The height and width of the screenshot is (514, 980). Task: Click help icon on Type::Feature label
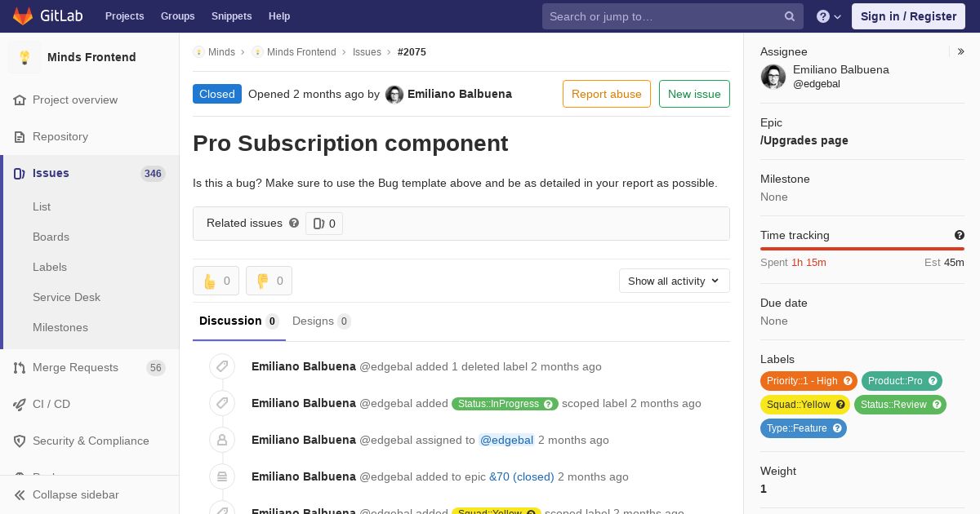point(837,428)
